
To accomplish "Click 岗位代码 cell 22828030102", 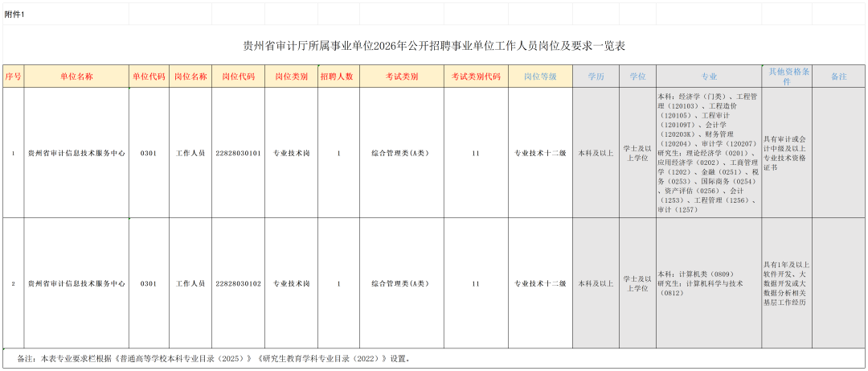I will pos(239,283).
